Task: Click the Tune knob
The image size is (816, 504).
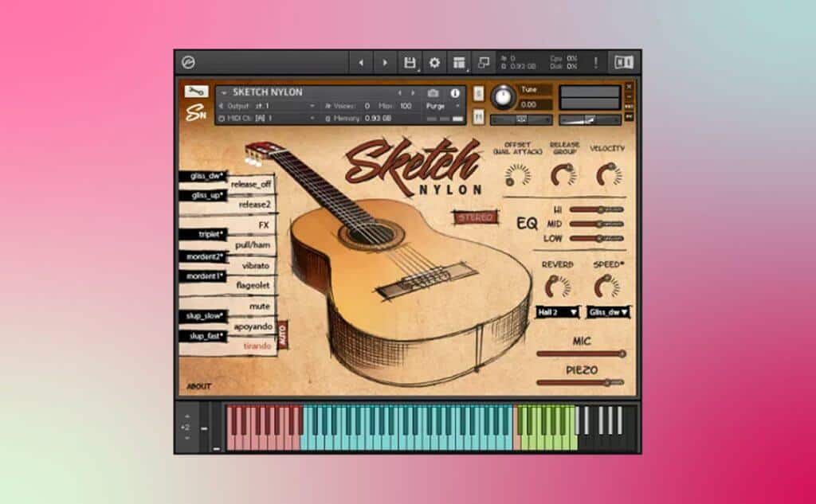Action: [502, 96]
